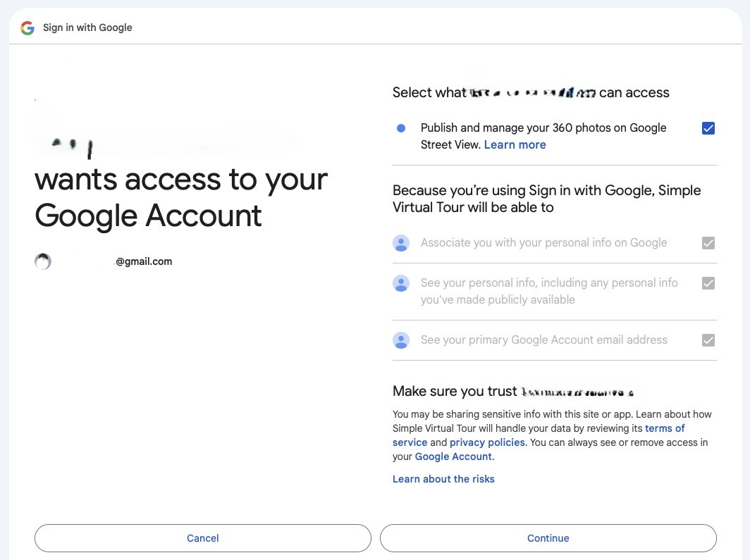Uncheck the Publish and manage 360 photos checkbox
750x560 pixels.
[x=708, y=128]
